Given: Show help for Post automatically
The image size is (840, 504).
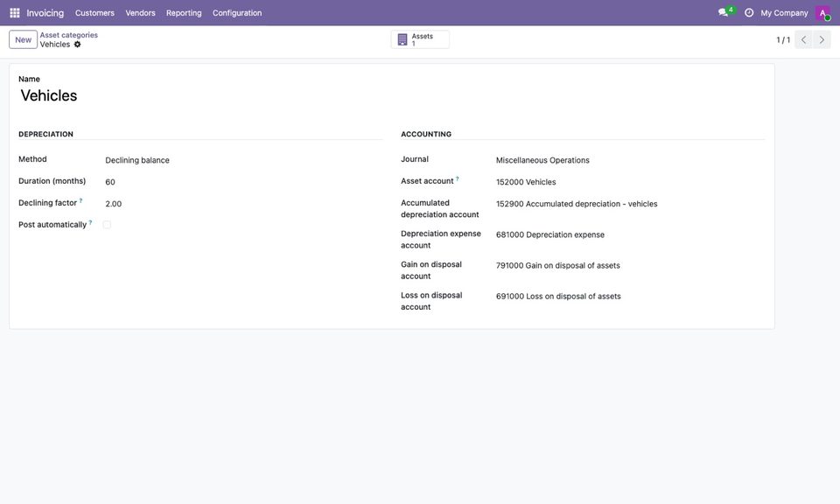Looking at the screenshot, I should [90, 222].
